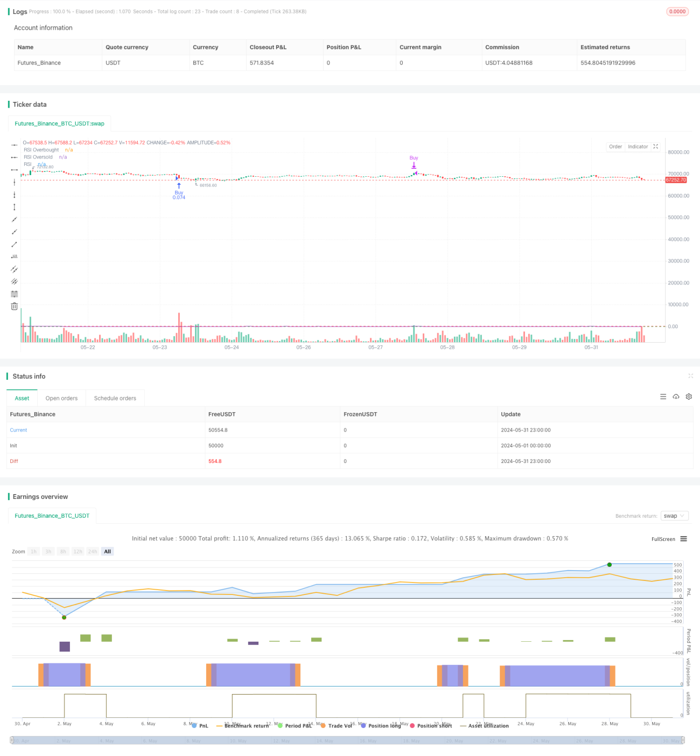The width and height of the screenshot is (700, 756).
Task: Select the diagonal ray line tool that extends past one point
Action: point(14,232)
